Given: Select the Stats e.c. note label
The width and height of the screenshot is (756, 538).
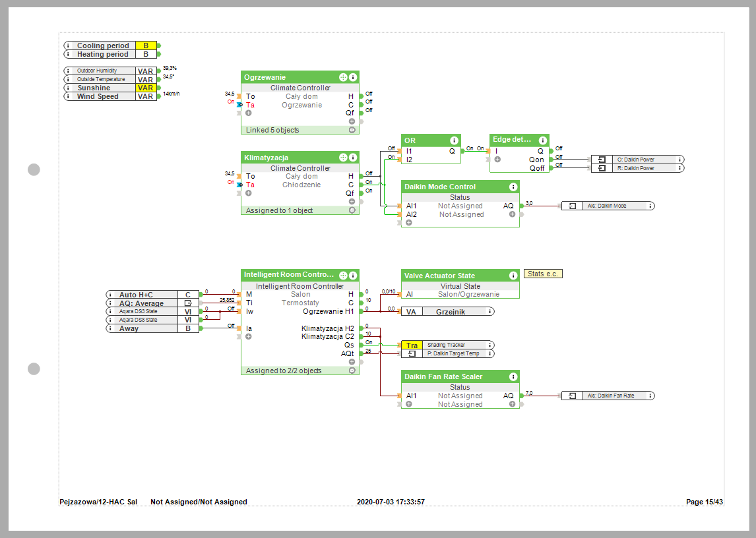Looking at the screenshot, I should (x=543, y=274).
